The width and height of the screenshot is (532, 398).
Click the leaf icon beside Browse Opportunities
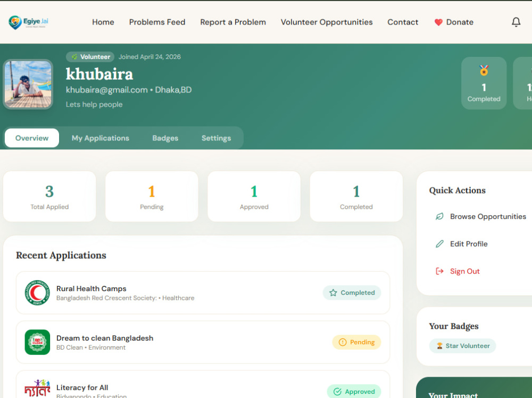point(439,216)
